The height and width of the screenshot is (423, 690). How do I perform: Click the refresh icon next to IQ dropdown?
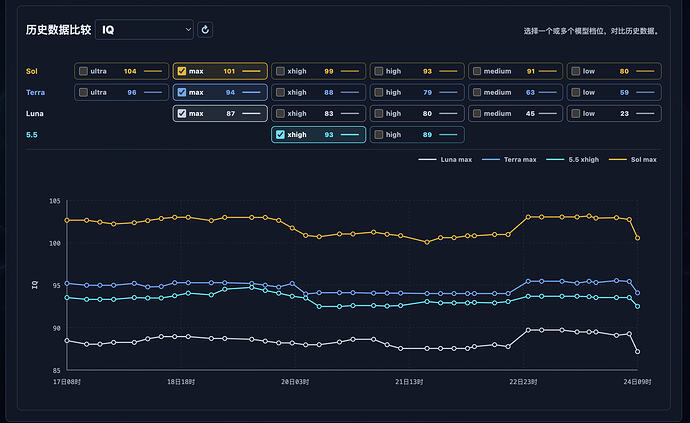coord(205,30)
